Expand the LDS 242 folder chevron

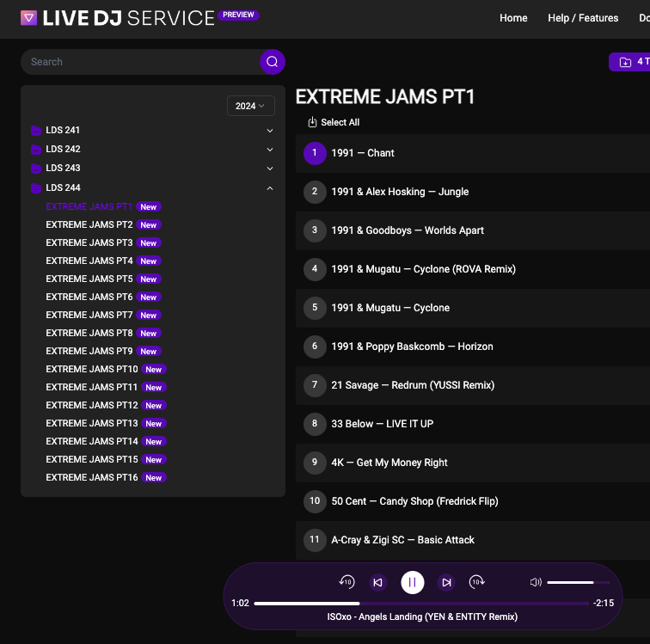tap(270, 150)
